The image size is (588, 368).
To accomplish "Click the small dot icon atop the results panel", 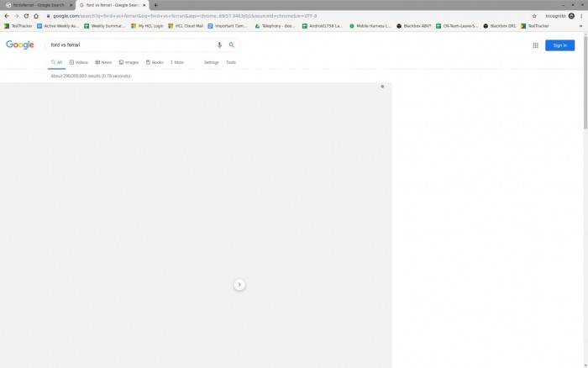I will pyautogui.click(x=382, y=87).
